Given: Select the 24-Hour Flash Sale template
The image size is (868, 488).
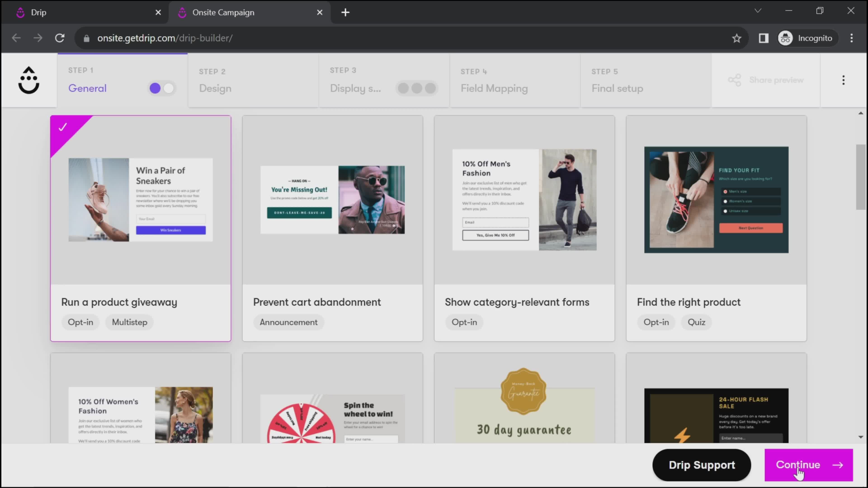Looking at the screenshot, I should 716,398.
